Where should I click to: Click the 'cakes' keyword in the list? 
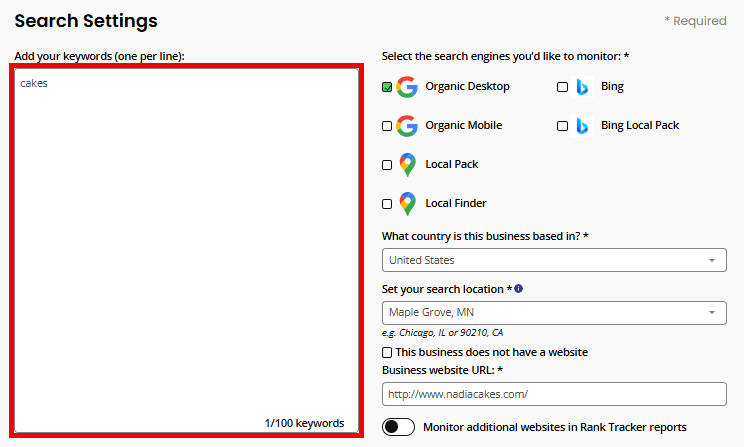(34, 83)
